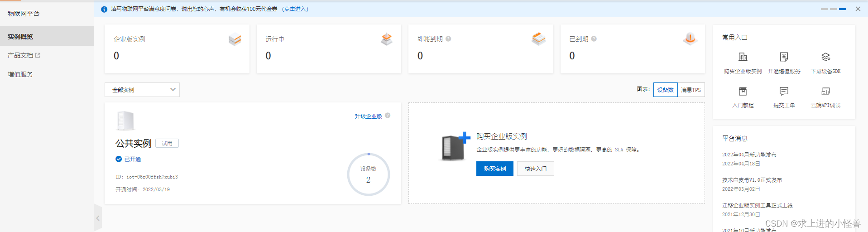Click the 已到期 card icon
This screenshot has height=232, width=868.
click(x=690, y=39)
